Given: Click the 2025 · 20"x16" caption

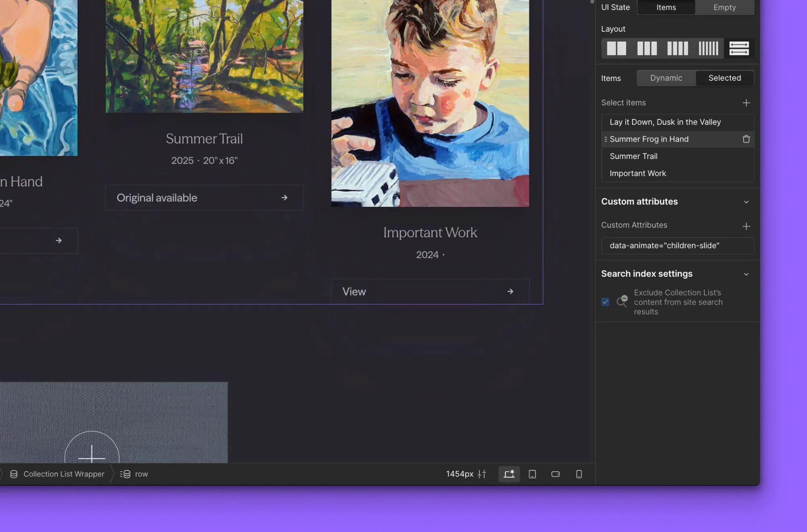Looking at the screenshot, I should (204, 161).
